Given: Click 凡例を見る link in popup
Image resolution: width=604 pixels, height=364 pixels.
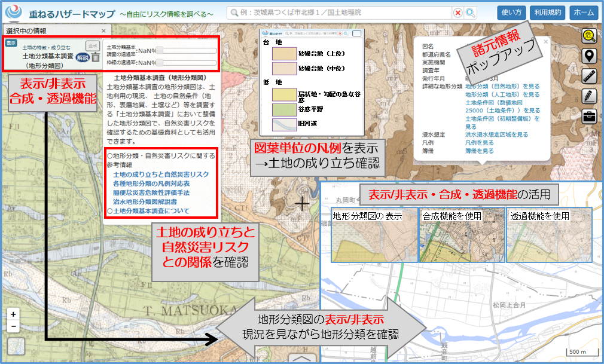Looking at the screenshot, I should click(x=479, y=142).
